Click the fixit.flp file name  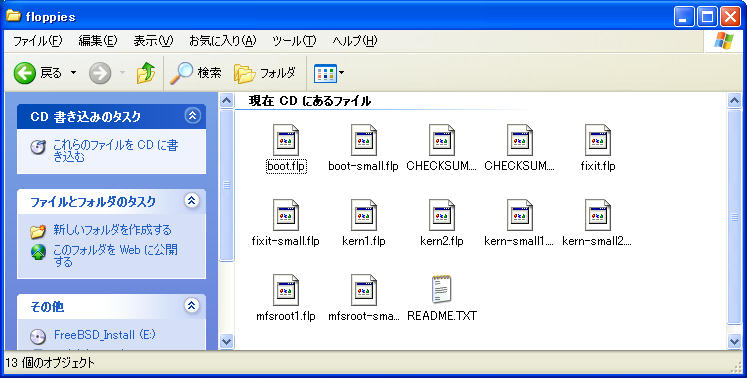tap(598, 166)
